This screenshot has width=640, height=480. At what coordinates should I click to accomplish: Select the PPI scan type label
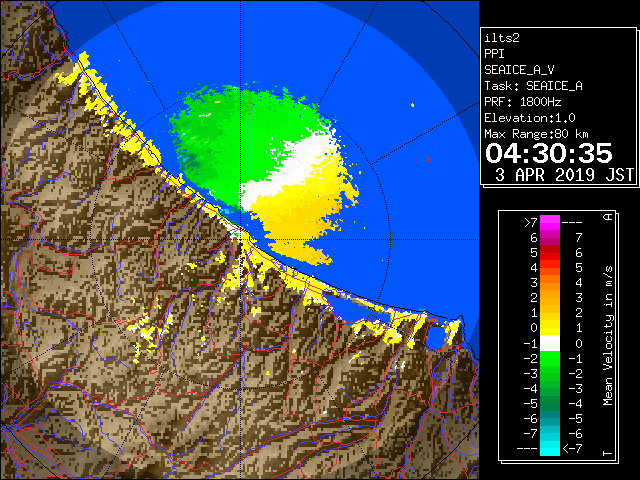[x=494, y=54]
